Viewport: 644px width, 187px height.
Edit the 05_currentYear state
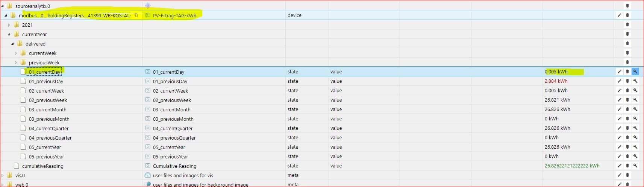click(619, 147)
